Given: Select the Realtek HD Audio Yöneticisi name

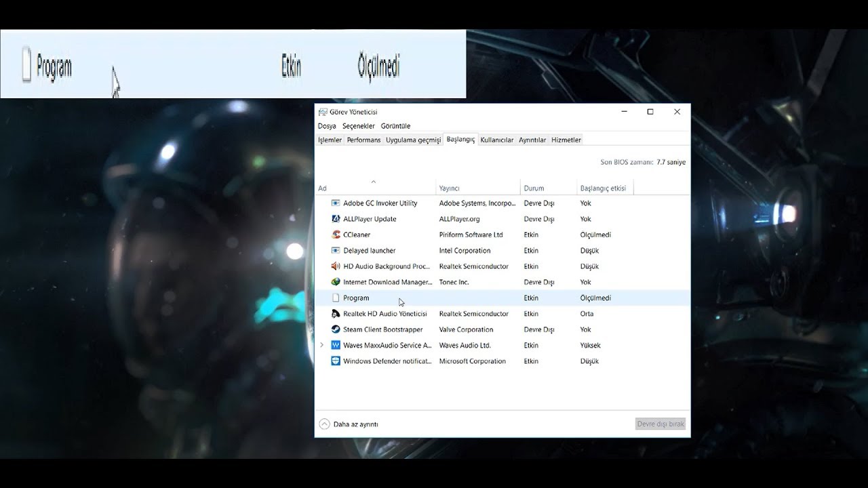Looking at the screenshot, I should coord(385,314).
